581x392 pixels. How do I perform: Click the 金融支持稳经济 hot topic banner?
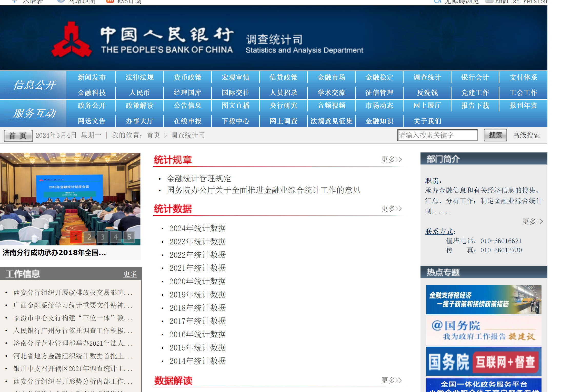pos(484,299)
